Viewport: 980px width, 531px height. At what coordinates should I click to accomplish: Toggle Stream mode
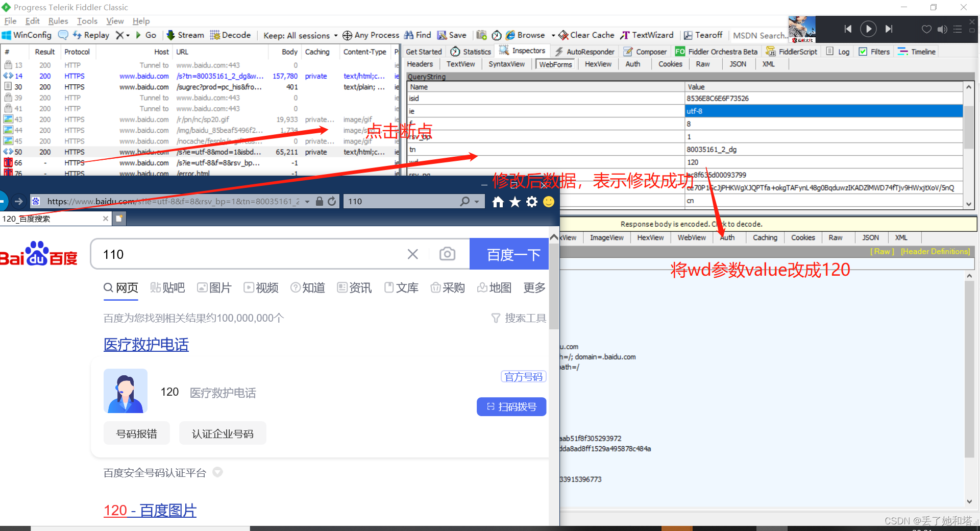coord(185,35)
